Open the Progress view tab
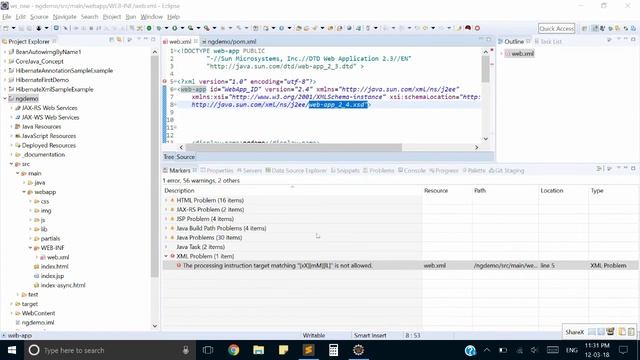This screenshot has width=640, height=360. (x=444, y=170)
